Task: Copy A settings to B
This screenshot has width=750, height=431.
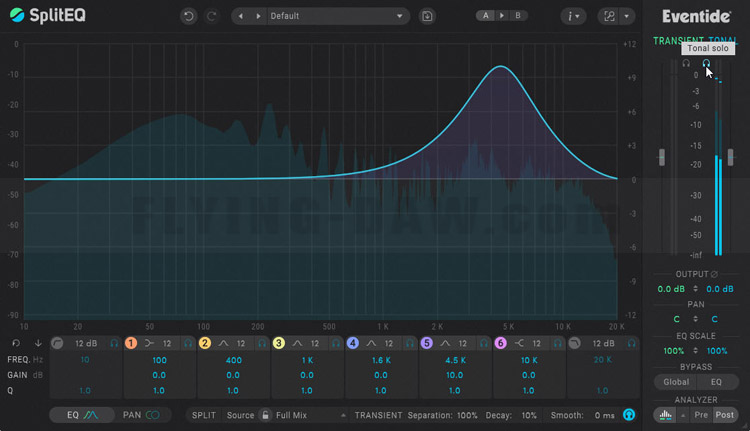Action: click(x=502, y=16)
